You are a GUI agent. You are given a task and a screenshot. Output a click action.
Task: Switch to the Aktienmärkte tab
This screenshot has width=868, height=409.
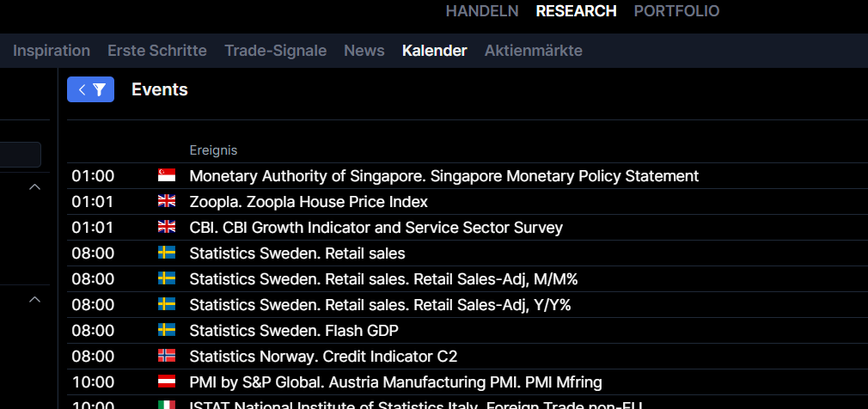pos(534,51)
